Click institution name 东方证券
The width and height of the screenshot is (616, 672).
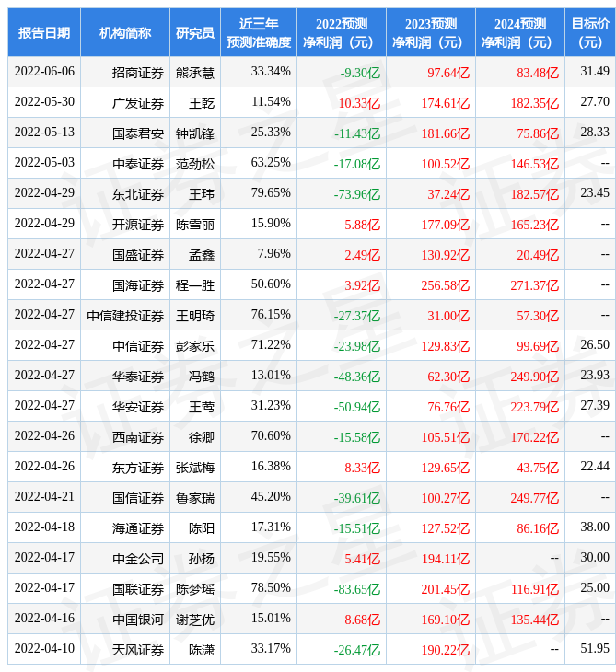138,469
